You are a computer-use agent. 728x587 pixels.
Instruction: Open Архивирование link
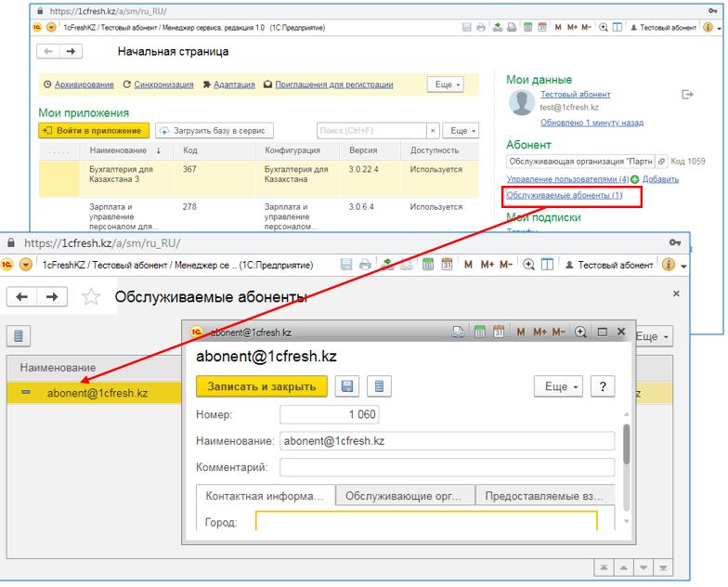click(x=84, y=85)
